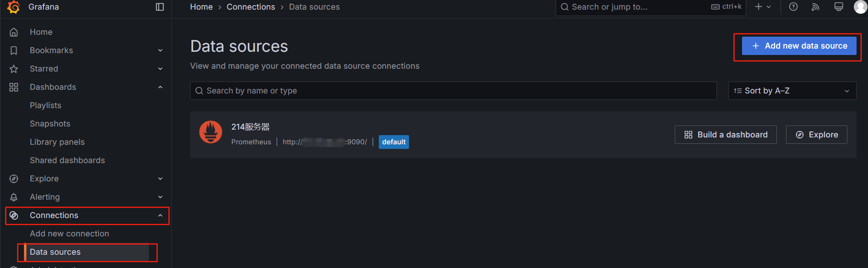This screenshot has height=268, width=868.
Task: Focus the Search by name or type field
Action: (x=453, y=91)
